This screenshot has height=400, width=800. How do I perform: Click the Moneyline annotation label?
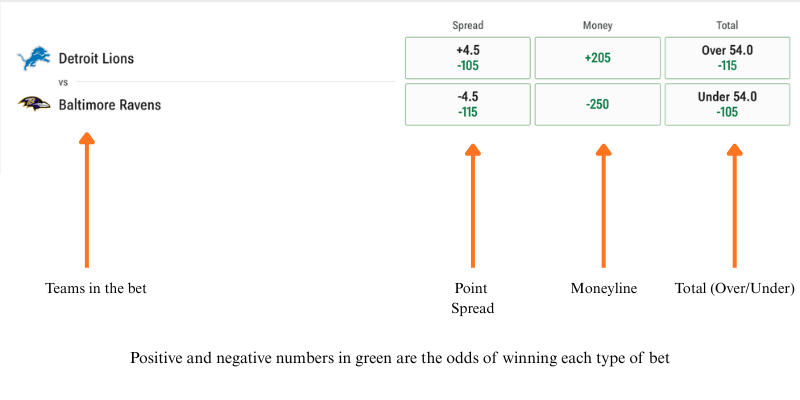(x=604, y=289)
